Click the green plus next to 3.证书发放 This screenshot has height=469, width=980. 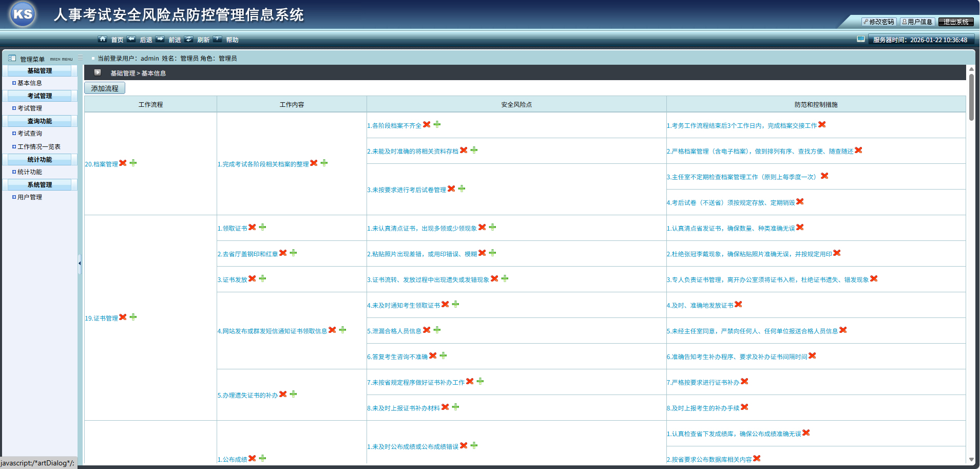[262, 278]
